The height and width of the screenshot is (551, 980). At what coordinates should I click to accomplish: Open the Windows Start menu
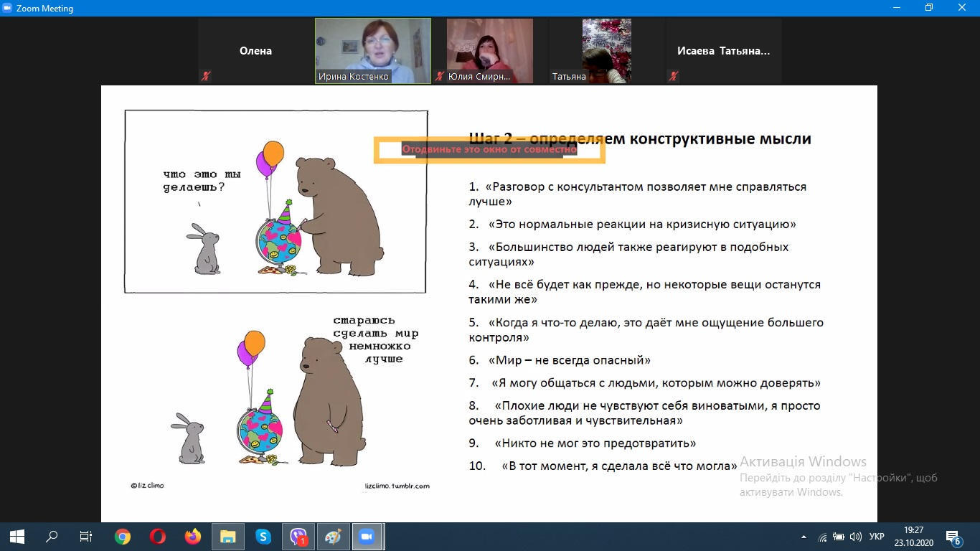pyautogui.click(x=17, y=537)
